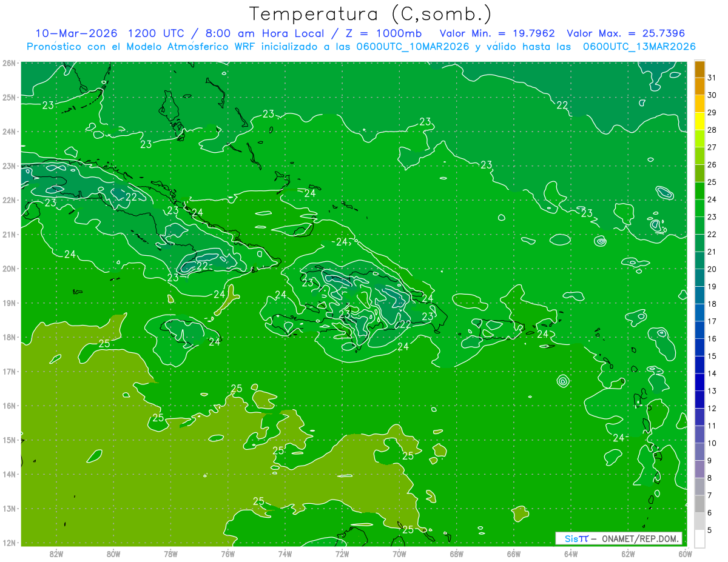Click the colorbar label '28'

coord(712,130)
